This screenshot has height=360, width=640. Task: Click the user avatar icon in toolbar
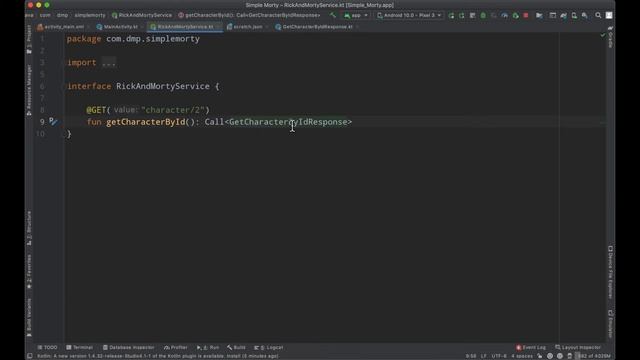pyautogui.click(x=609, y=15)
